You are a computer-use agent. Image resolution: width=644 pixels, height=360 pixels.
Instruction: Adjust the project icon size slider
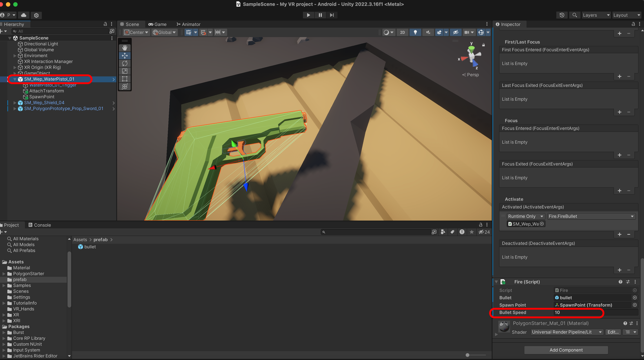tap(467, 355)
